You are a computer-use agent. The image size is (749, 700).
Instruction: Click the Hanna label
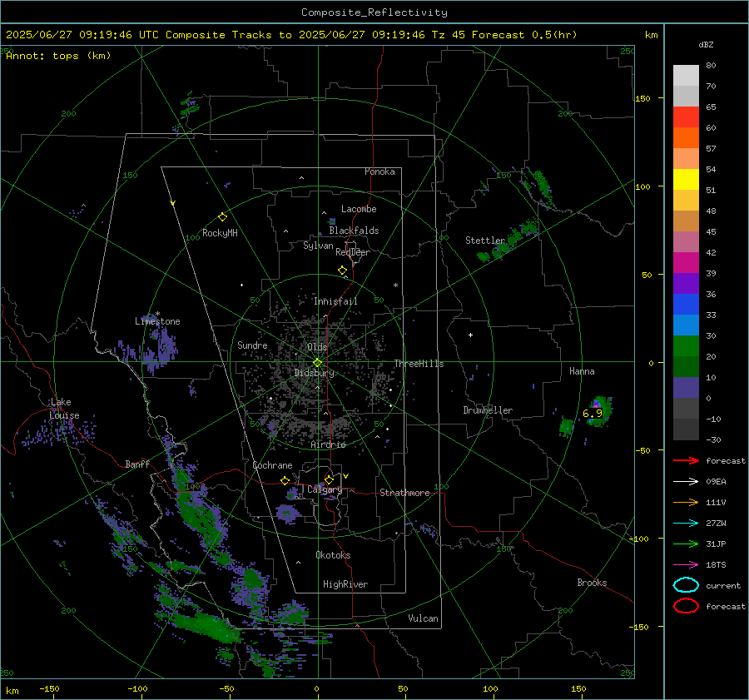click(x=582, y=371)
